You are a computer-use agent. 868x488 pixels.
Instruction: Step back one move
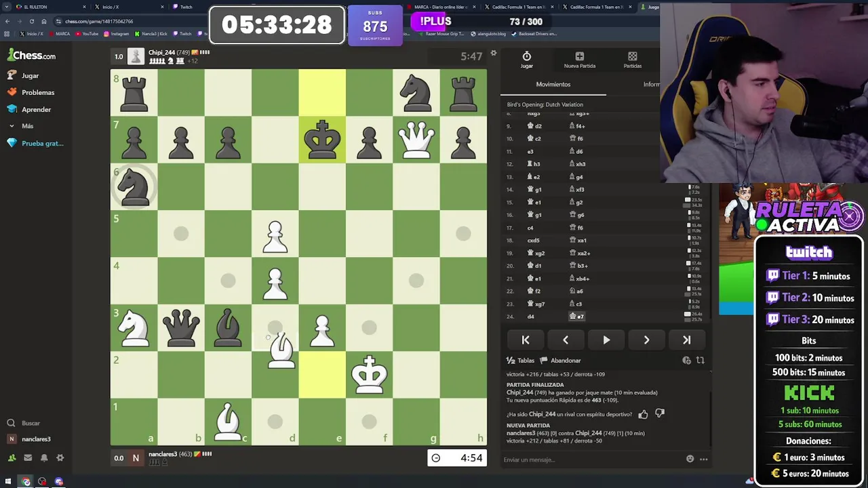(566, 340)
